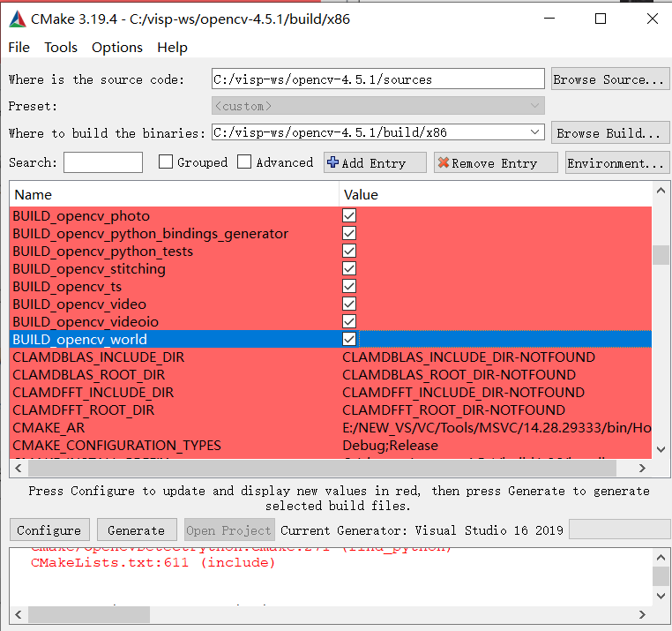The height and width of the screenshot is (631, 672).
Task: Open the Environment settings button
Action: [x=616, y=163]
